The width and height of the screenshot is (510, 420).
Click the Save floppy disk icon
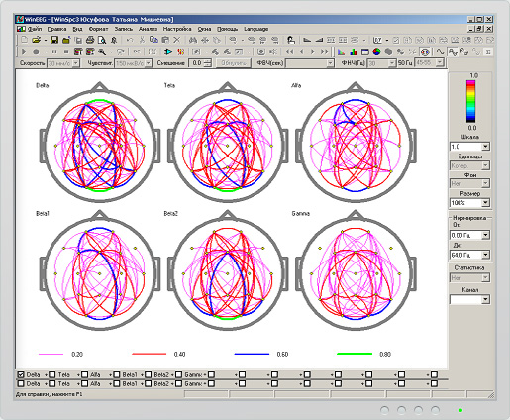pyautogui.click(x=54, y=40)
